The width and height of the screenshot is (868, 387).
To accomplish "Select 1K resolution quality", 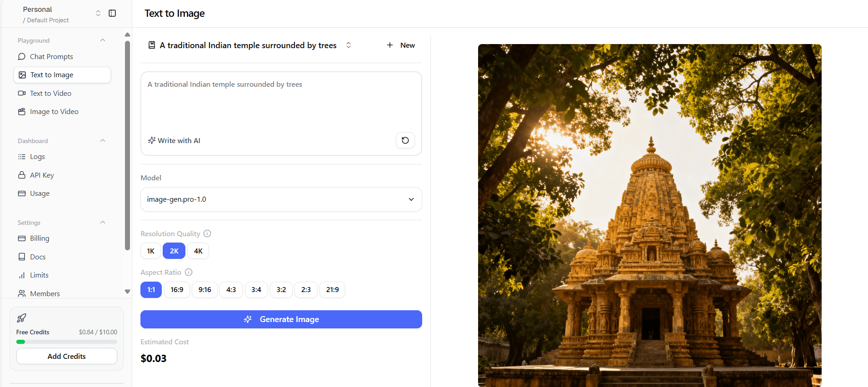I will click(x=150, y=251).
